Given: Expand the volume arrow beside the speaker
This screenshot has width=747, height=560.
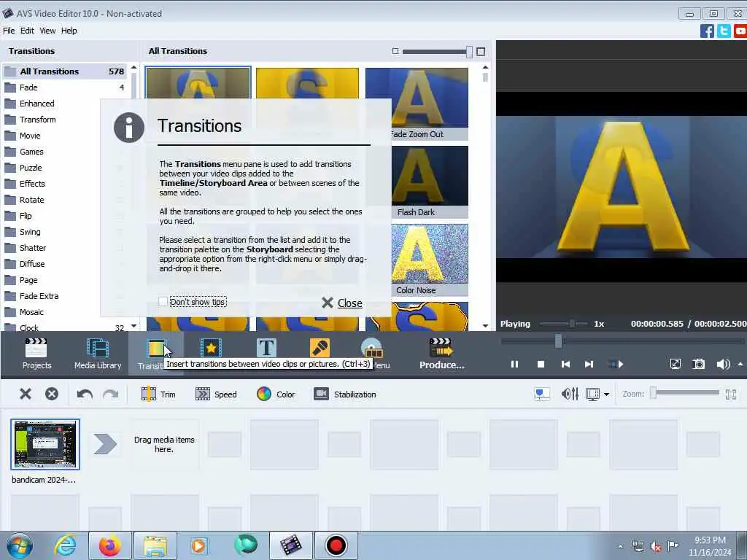Looking at the screenshot, I should click(740, 365).
